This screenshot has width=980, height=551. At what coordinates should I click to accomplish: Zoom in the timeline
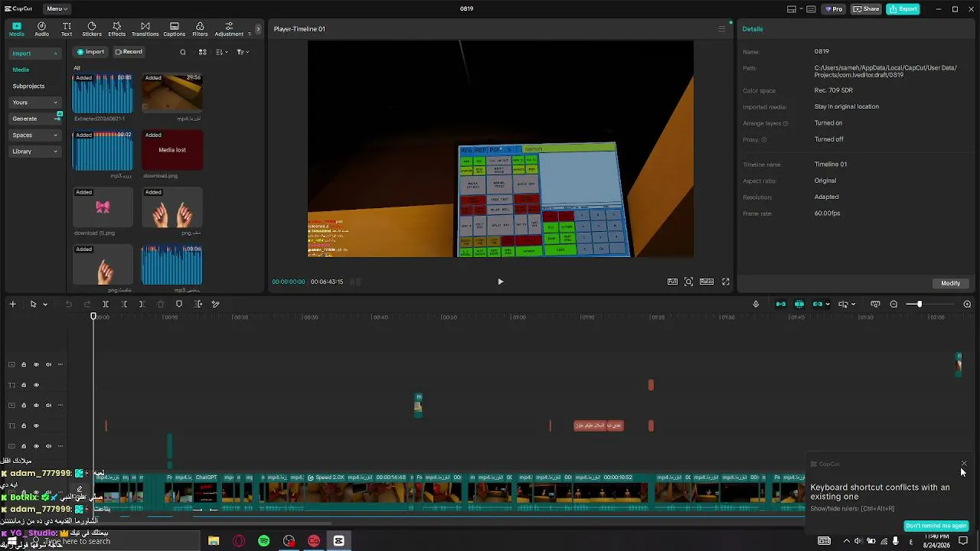[967, 305]
